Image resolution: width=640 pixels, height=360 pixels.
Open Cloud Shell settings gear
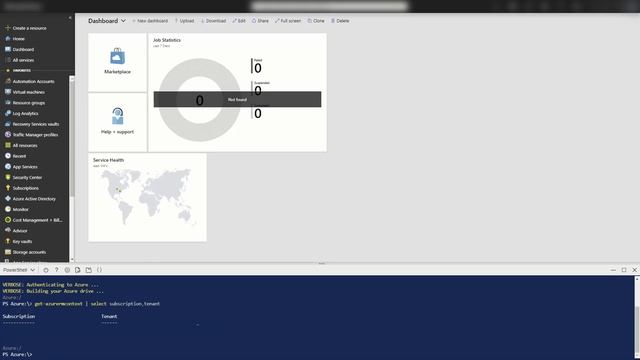point(67,270)
